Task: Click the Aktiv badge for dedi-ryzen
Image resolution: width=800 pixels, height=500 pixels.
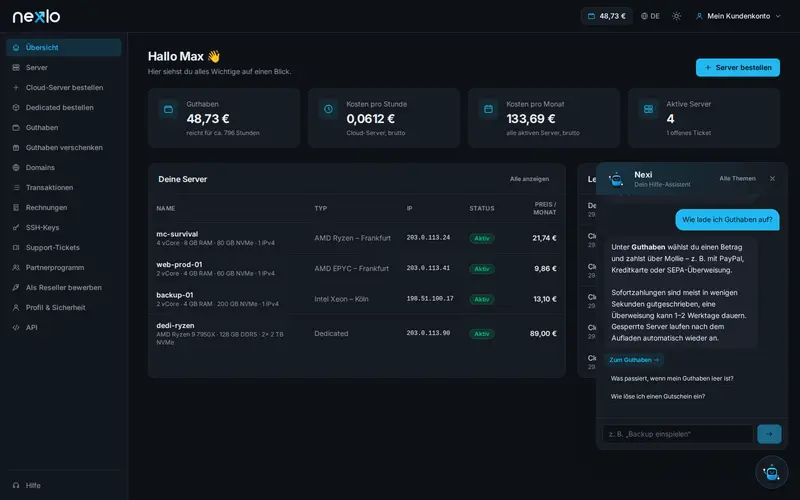Action: 482,334
